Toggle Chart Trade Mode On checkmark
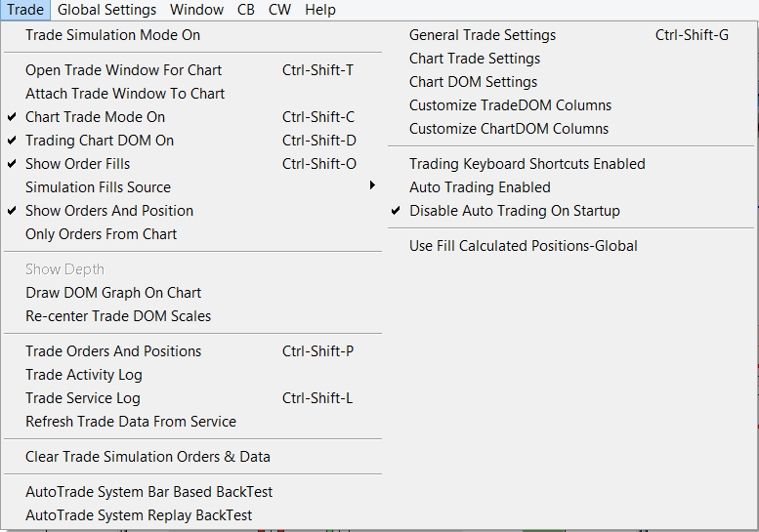The height and width of the screenshot is (532, 759). pos(95,117)
